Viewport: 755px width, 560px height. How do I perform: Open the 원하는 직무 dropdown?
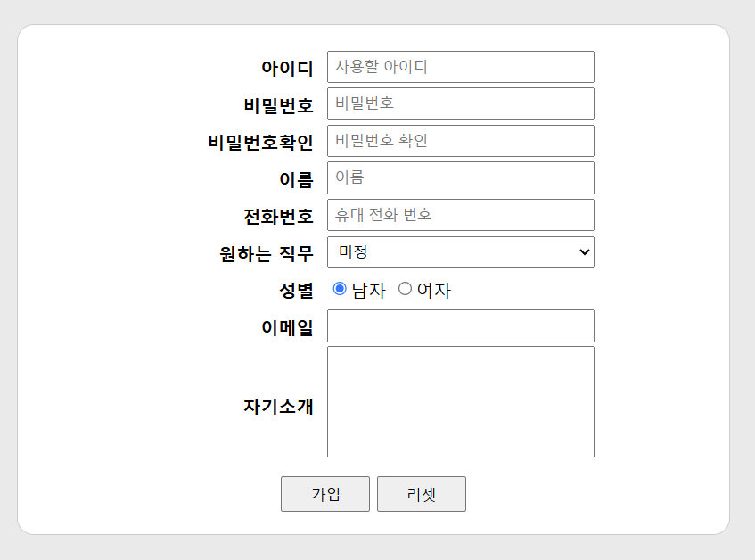[461, 251]
